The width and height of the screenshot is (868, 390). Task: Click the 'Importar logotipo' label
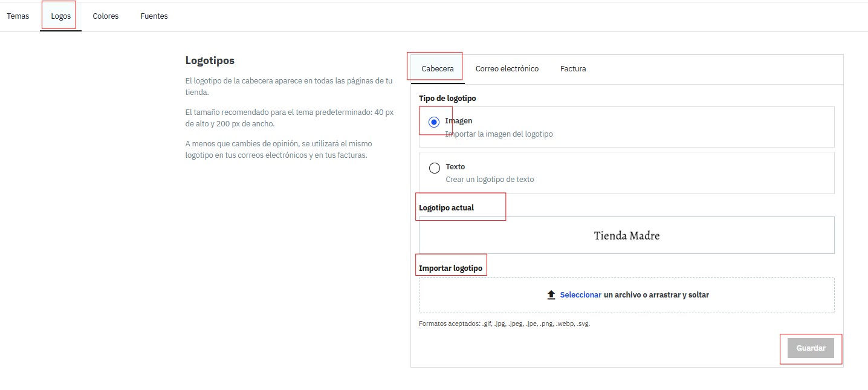tap(451, 268)
